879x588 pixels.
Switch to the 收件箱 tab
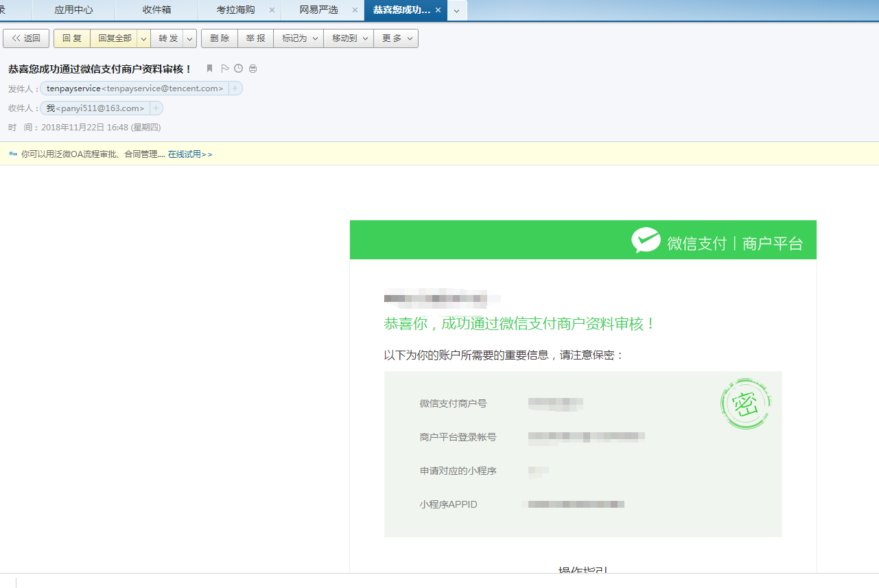coord(156,10)
